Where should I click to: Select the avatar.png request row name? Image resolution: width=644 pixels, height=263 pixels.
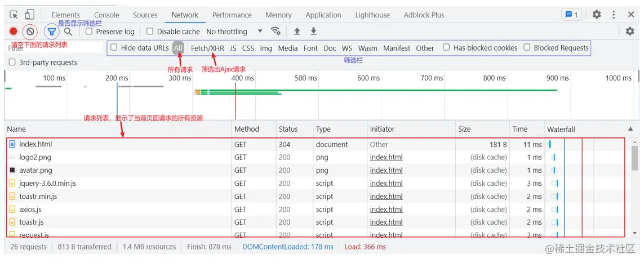click(35, 170)
